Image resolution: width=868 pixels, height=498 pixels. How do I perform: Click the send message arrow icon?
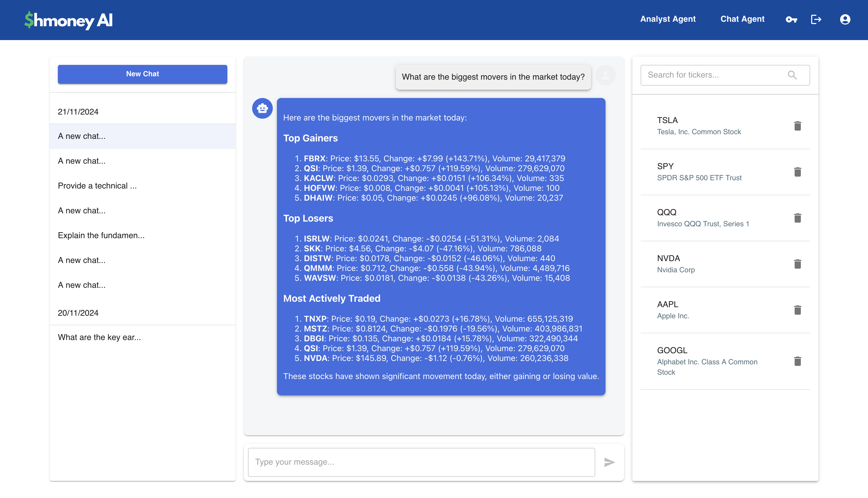point(609,462)
